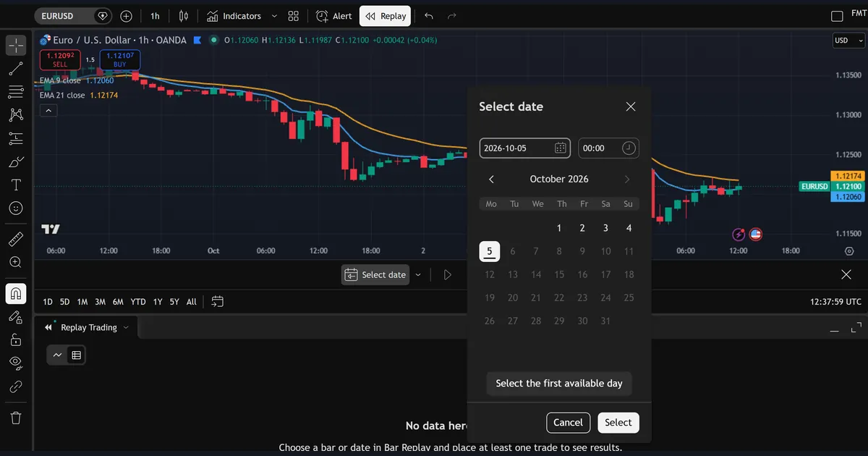Viewport: 868px width, 456px height.
Task: Add a symbol to compare with the plus icon
Action: (127, 16)
